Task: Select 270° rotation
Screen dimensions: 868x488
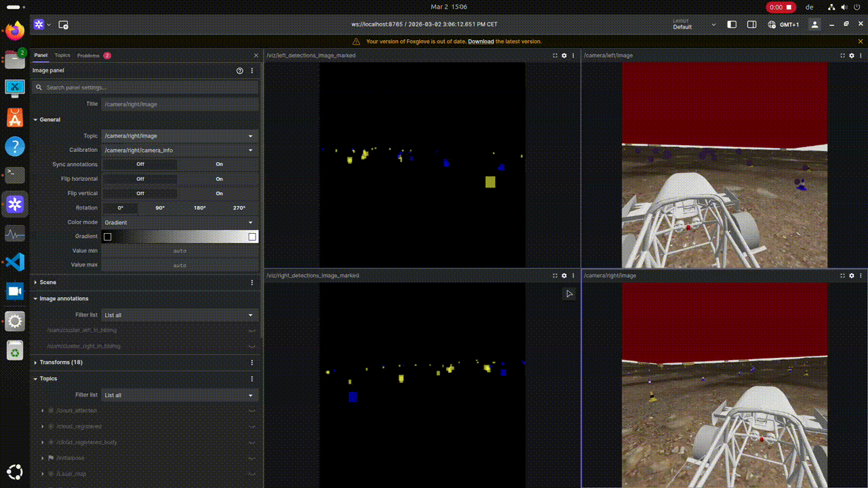Action: [x=239, y=208]
